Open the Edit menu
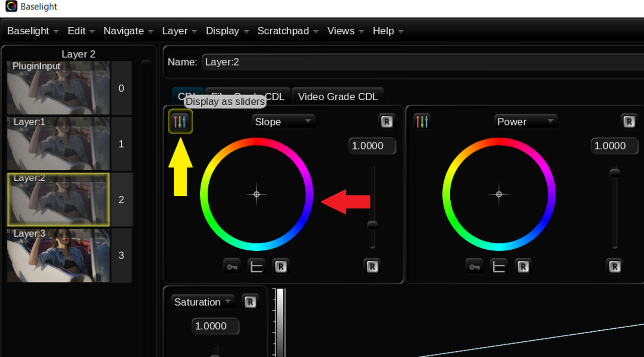The width and height of the screenshot is (644, 357). [x=81, y=31]
